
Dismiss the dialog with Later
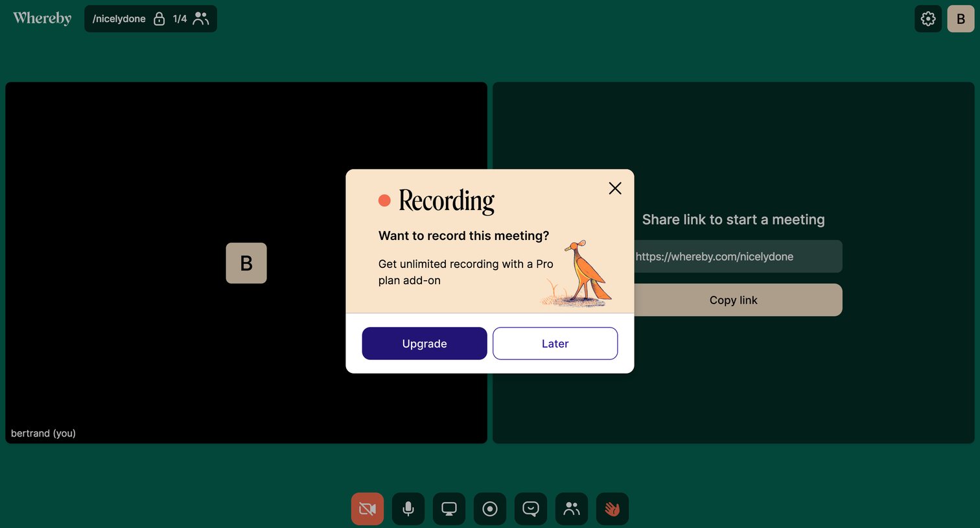tap(555, 343)
